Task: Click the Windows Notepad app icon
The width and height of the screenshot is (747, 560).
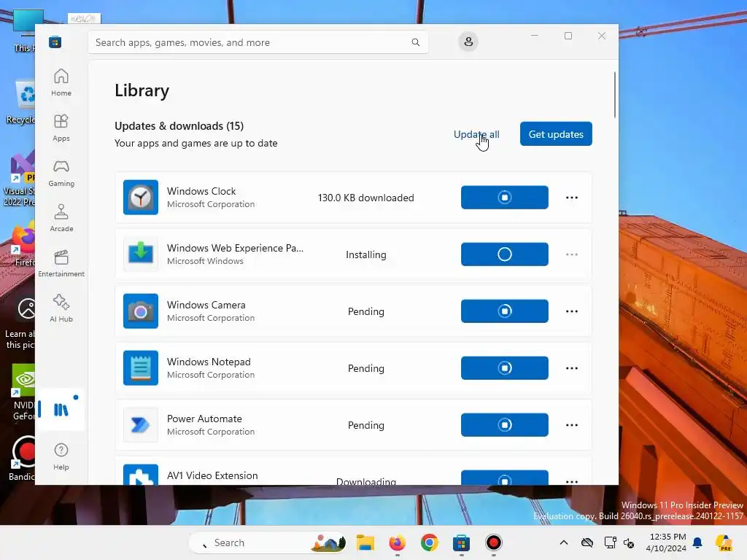Action: point(141,367)
